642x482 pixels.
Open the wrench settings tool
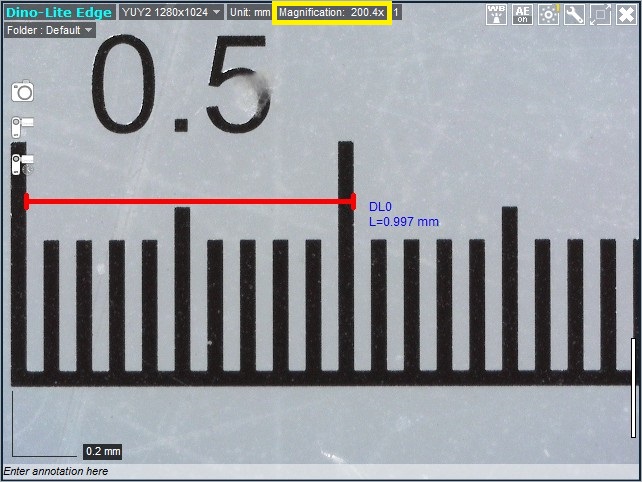(574, 14)
